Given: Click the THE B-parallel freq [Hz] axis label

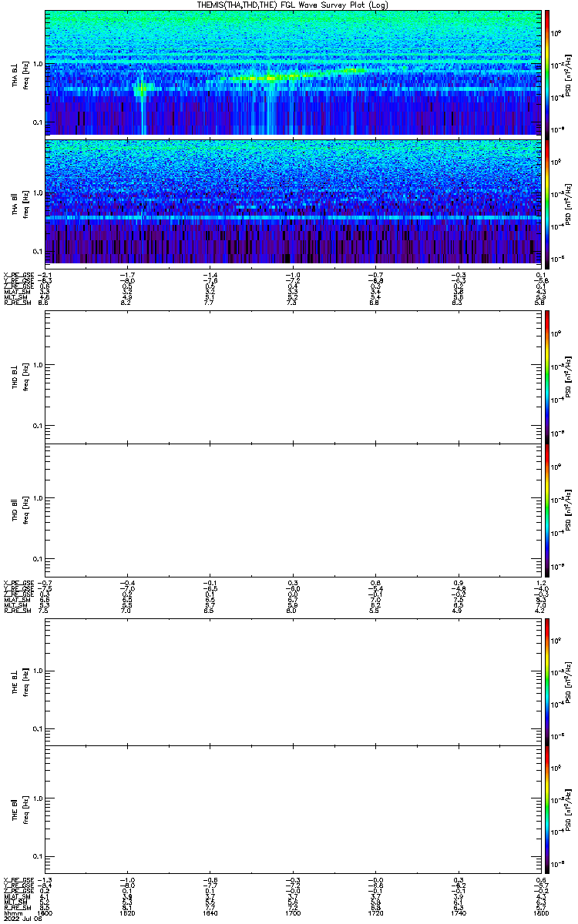Looking at the screenshot, I should click(x=26, y=811).
